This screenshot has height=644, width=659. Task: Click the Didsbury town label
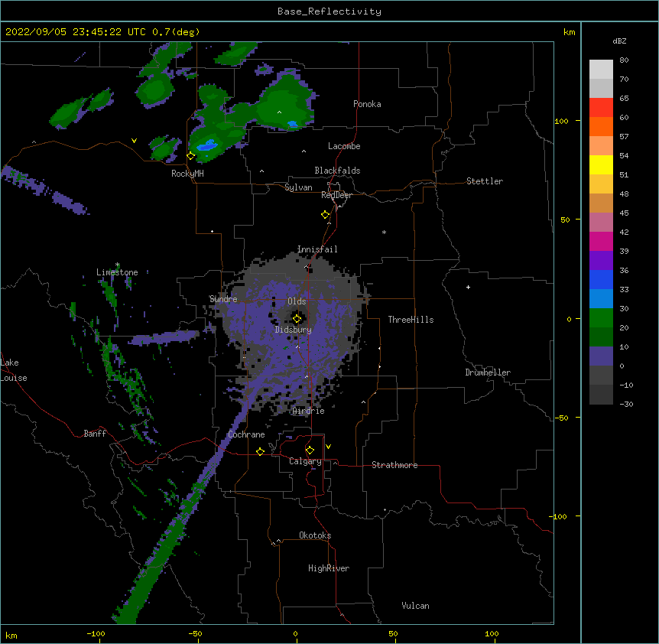(x=294, y=330)
